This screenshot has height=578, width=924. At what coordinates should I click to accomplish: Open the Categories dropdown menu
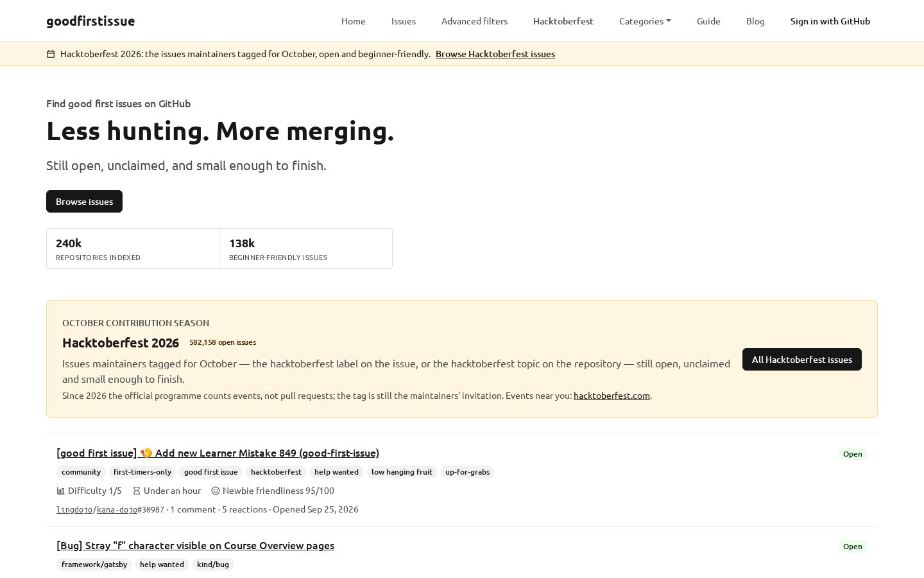(x=645, y=21)
